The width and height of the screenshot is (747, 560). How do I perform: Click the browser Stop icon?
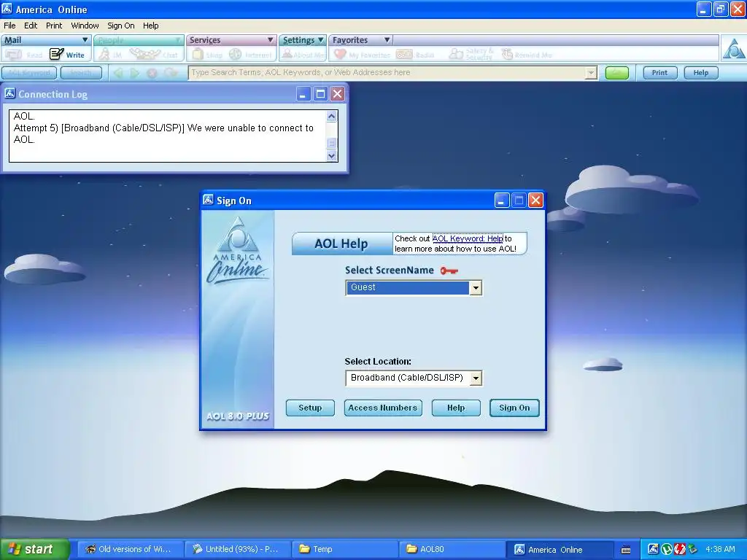point(152,73)
